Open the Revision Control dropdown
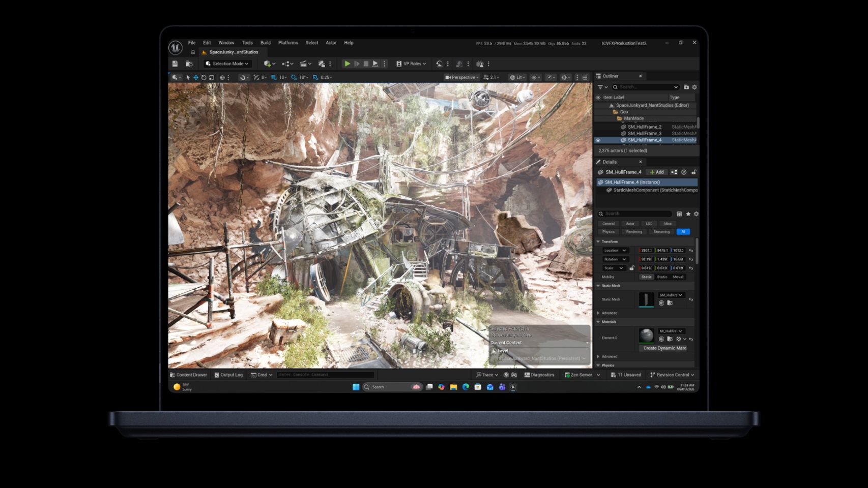Viewport: 868px width, 488px height. [x=673, y=375]
